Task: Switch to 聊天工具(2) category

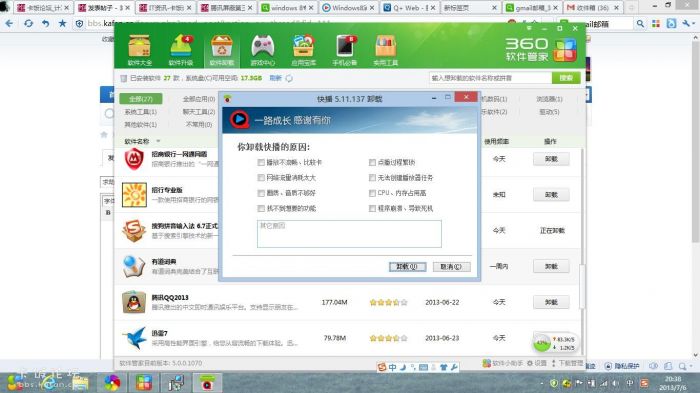Action: [199, 112]
